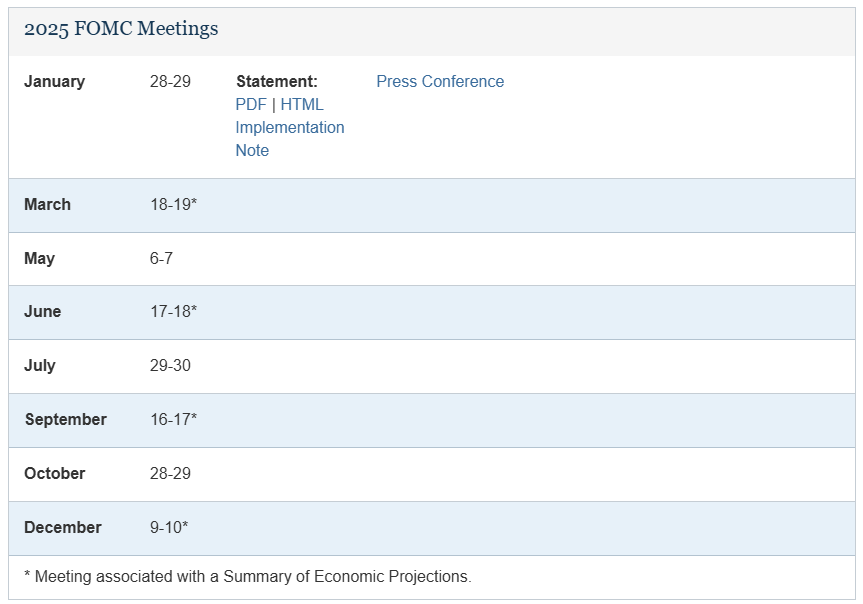Click the 2025 FOMC Meetings heading

121,29
